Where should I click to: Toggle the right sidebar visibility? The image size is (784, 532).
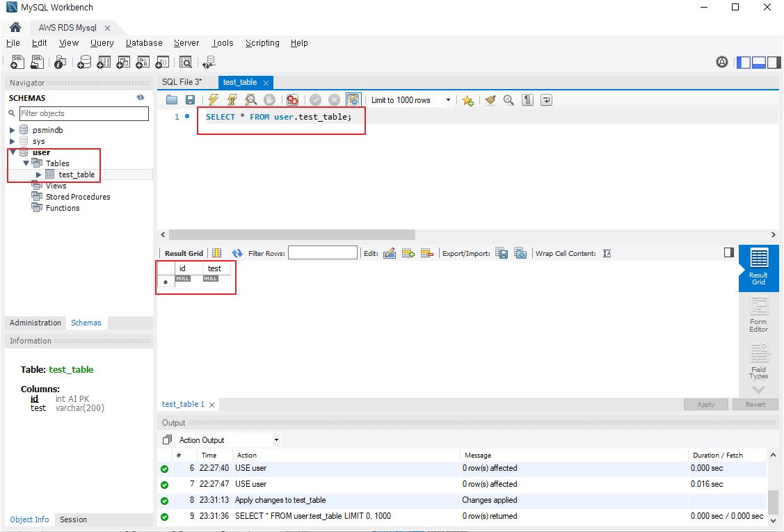pos(774,63)
